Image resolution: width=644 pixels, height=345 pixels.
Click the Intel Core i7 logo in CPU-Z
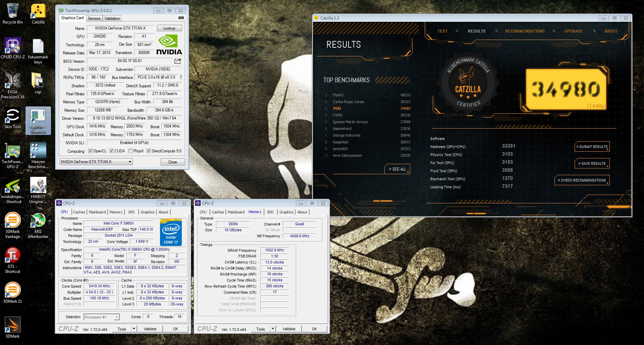pos(171,232)
